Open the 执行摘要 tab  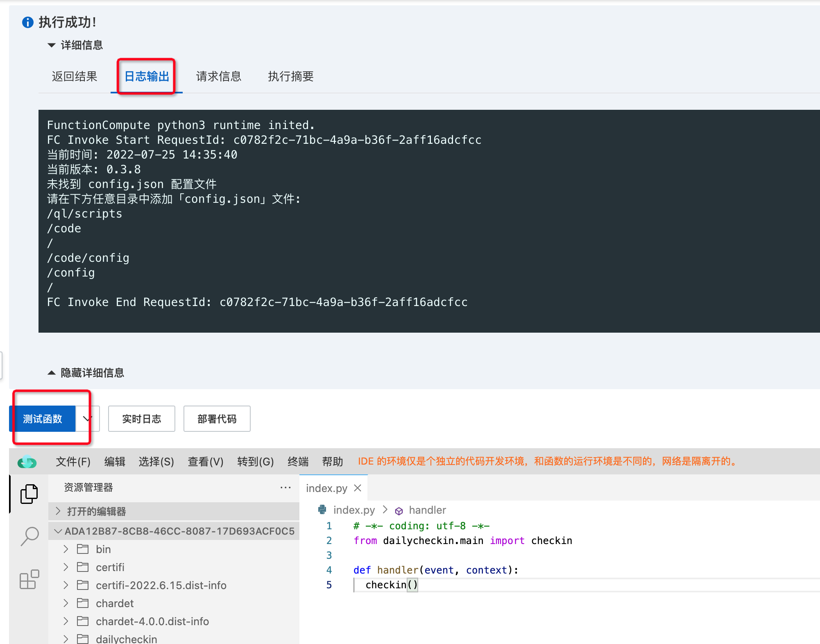click(291, 76)
